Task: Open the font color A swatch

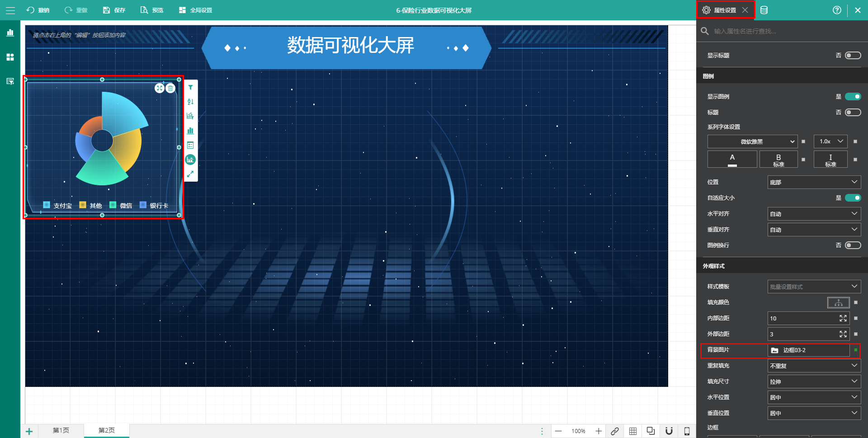Action: point(732,159)
